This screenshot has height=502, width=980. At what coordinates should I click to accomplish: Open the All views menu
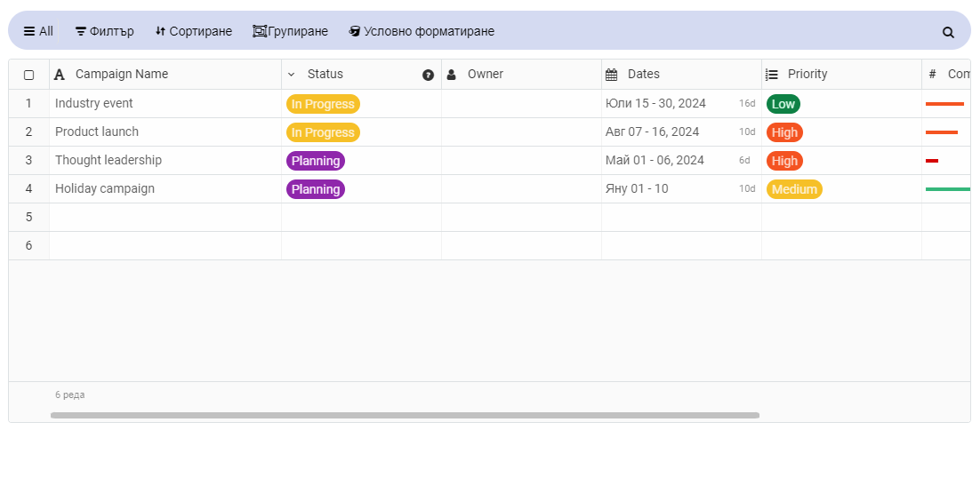coord(38,31)
